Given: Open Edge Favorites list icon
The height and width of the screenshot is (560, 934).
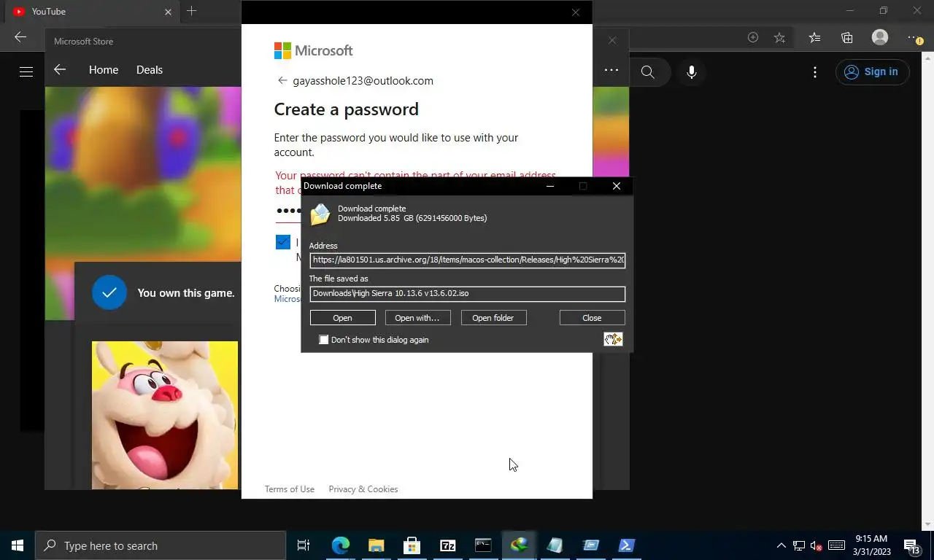Looking at the screenshot, I should point(814,37).
